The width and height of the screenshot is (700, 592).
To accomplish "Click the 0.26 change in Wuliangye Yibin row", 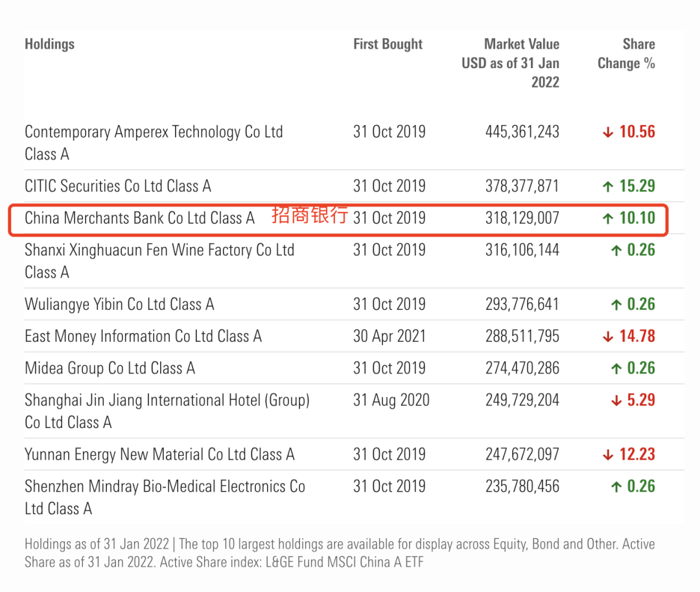I will click(641, 304).
